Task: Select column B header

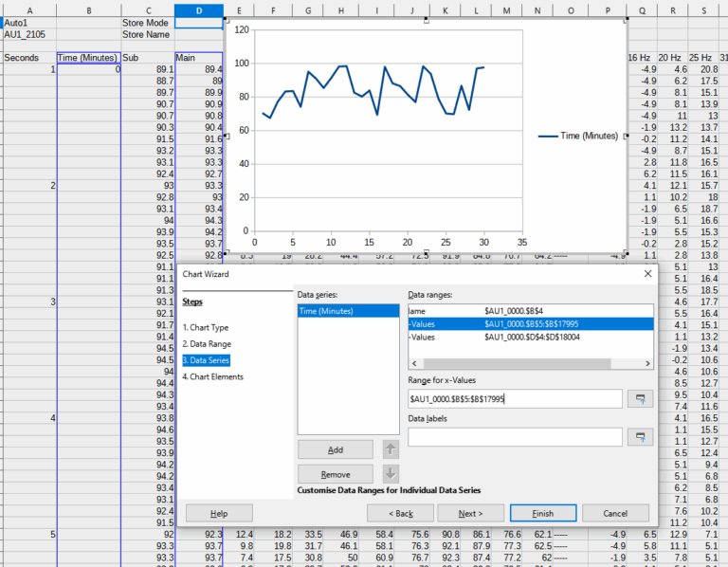Action: [x=89, y=10]
